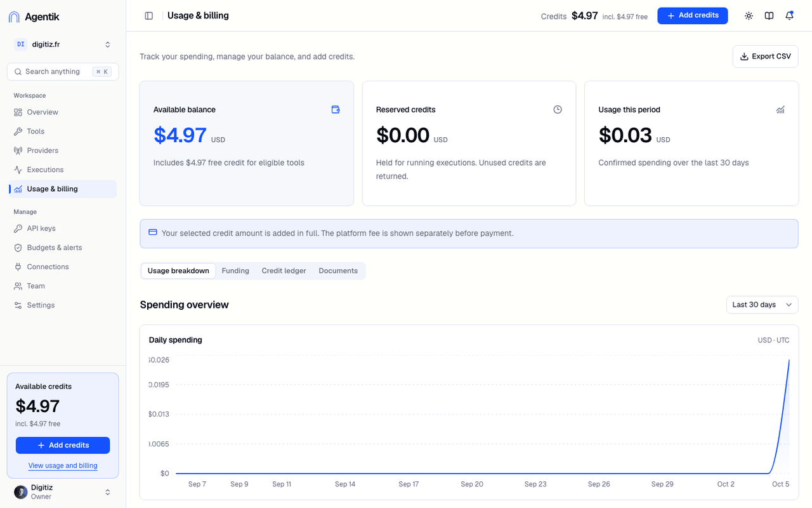Click the chart icon in Usage this period
This screenshot has height=508, width=812.
pyautogui.click(x=780, y=109)
